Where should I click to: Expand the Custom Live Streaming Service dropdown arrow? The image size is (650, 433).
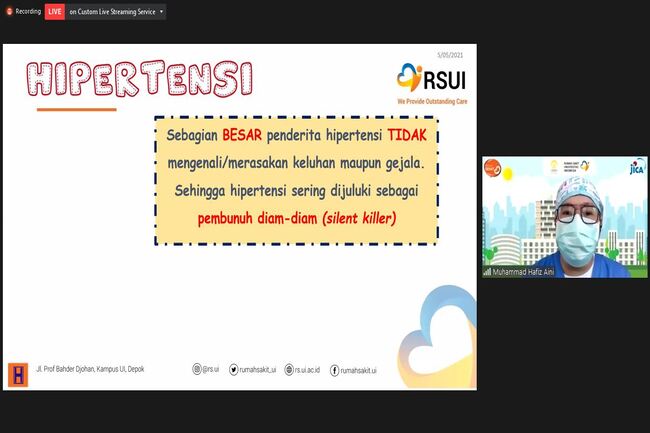(x=161, y=12)
